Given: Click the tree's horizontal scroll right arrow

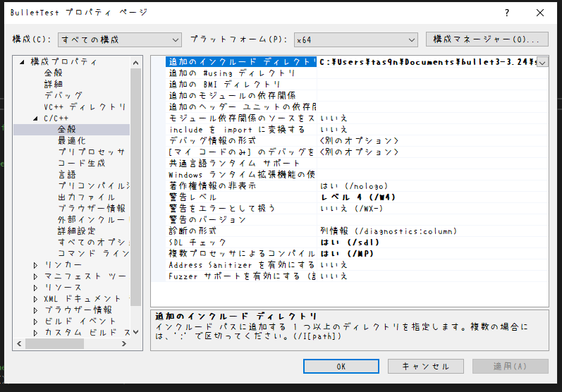Looking at the screenshot, I should coord(124,343).
